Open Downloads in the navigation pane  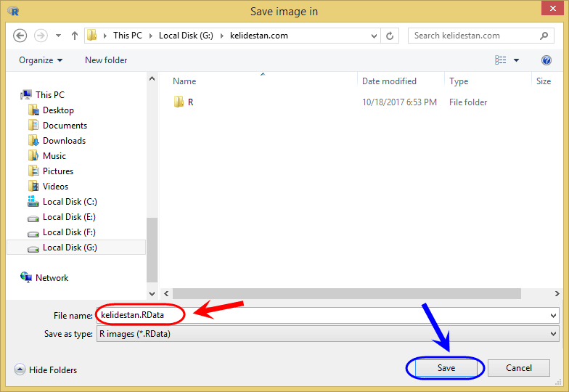(57, 141)
